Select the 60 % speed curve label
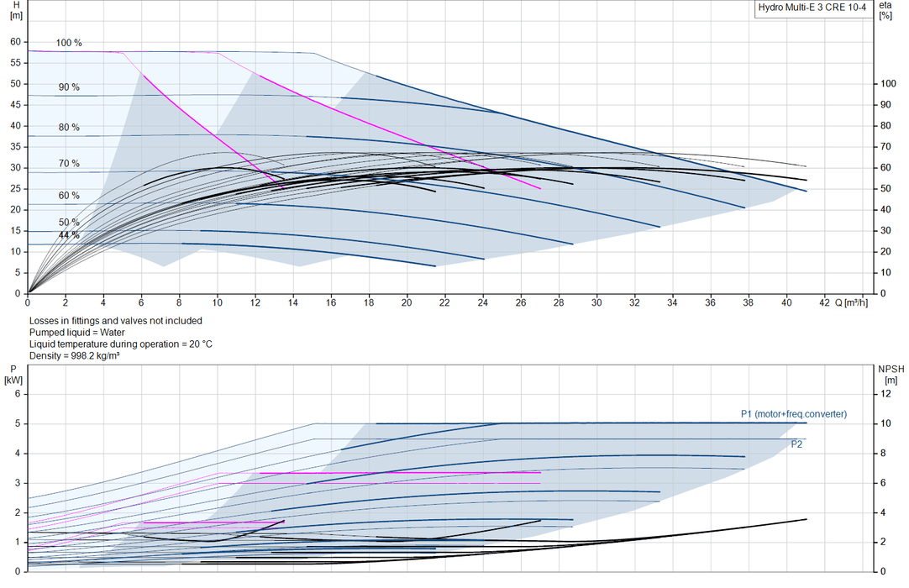This screenshot has height=588, width=909. (68, 196)
